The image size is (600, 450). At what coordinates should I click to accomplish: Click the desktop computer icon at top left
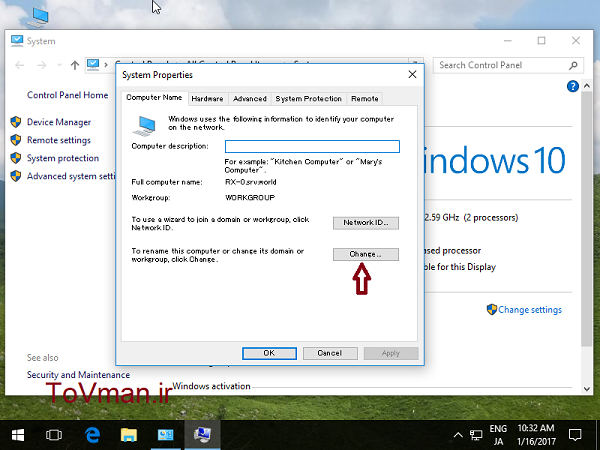click(x=38, y=18)
